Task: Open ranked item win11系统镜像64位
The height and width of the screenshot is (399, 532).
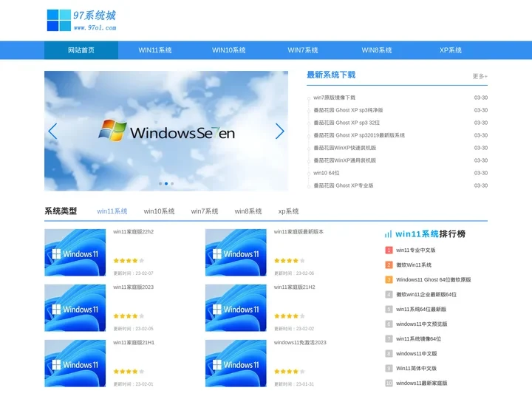Action: [x=418, y=339]
